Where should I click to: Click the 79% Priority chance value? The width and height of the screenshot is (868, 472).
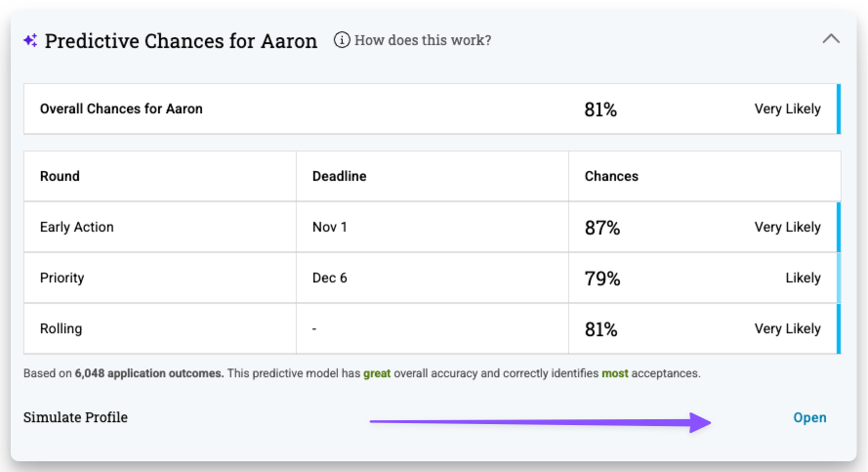pyautogui.click(x=602, y=279)
